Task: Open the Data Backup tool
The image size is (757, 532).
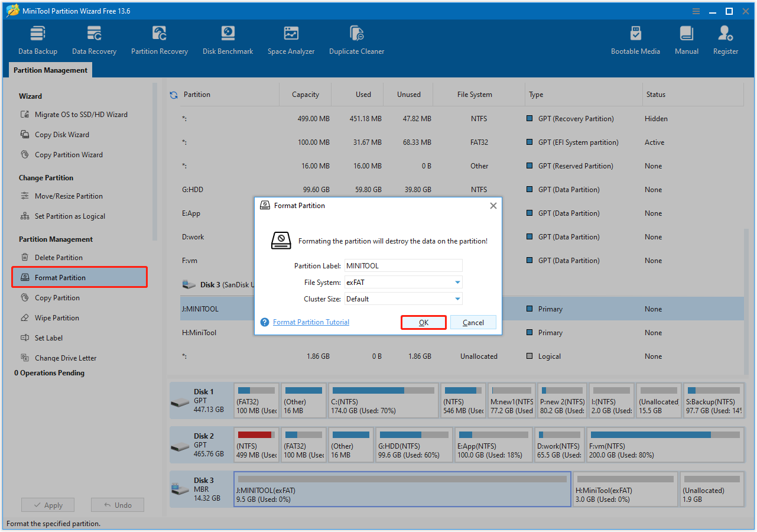Action: pos(37,39)
